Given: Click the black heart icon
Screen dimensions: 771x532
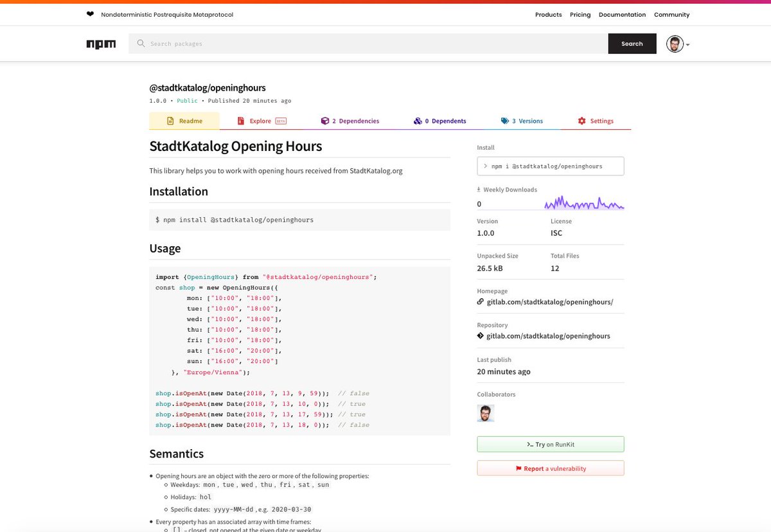Looking at the screenshot, I should 90,14.
